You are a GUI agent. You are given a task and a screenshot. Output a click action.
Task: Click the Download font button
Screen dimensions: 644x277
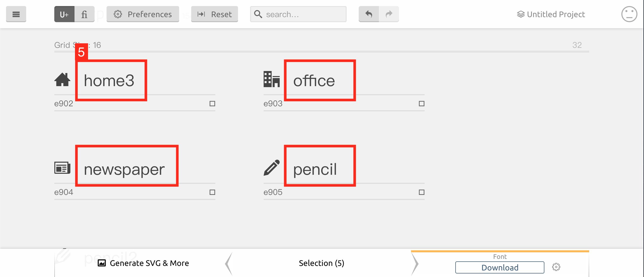(500, 267)
